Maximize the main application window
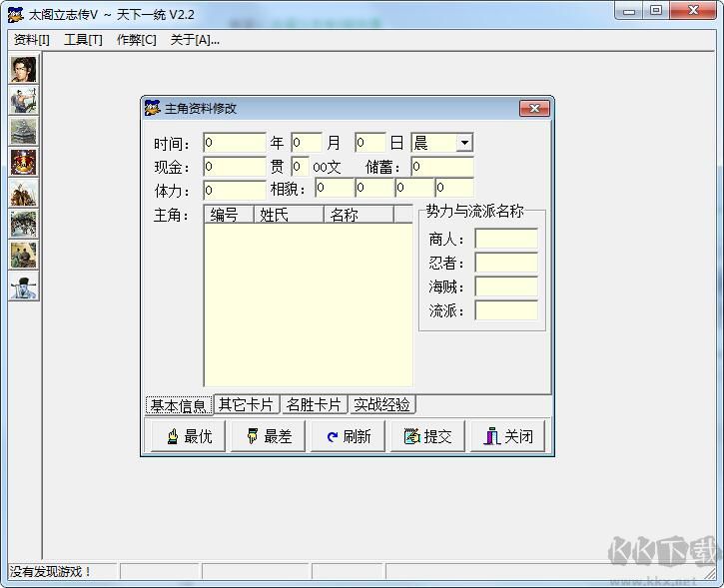Screen dimensions: 724x588 (x=656, y=11)
